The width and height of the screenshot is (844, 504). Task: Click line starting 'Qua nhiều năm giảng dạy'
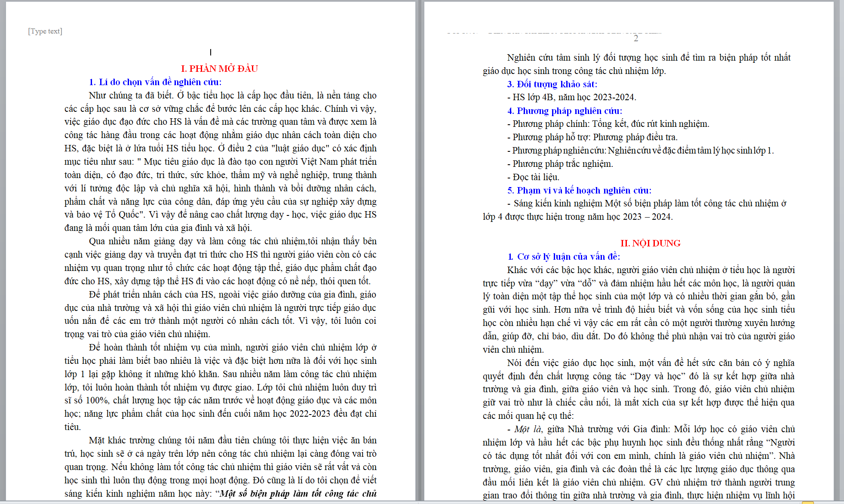(x=233, y=241)
